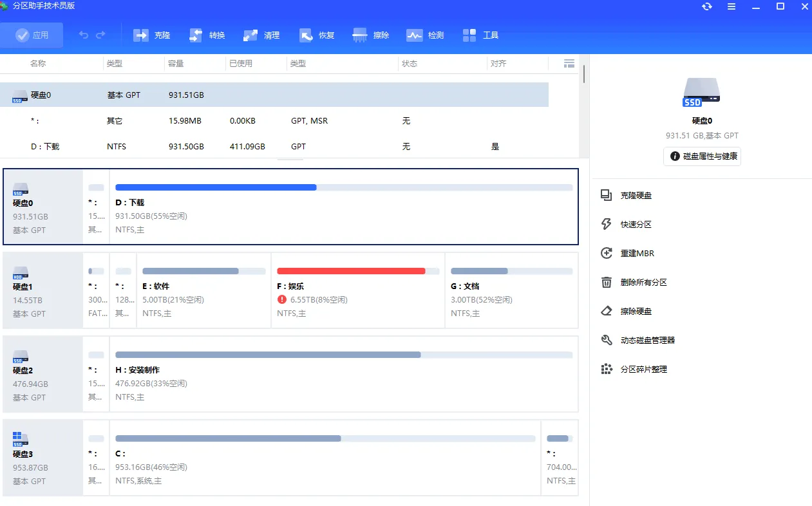Click the 擦除 (Wipe) toolbar icon
812x506 pixels.
[370, 35]
